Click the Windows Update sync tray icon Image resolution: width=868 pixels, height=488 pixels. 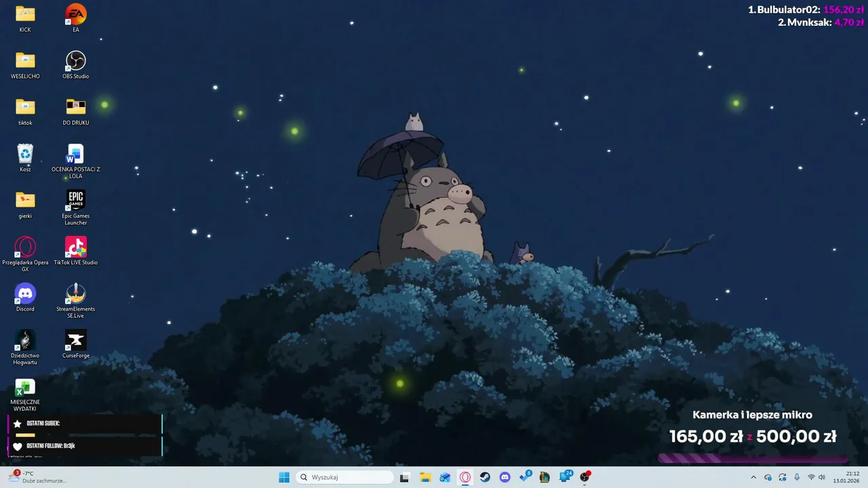point(783,477)
